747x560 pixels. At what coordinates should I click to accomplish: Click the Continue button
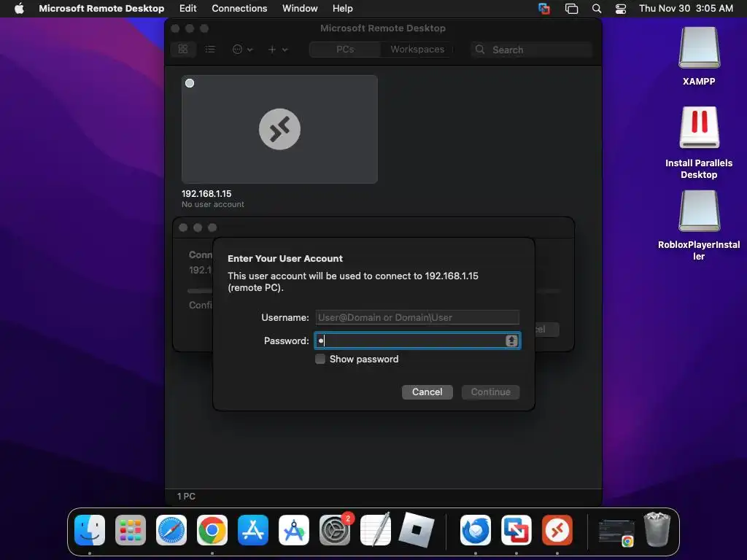[x=491, y=392]
